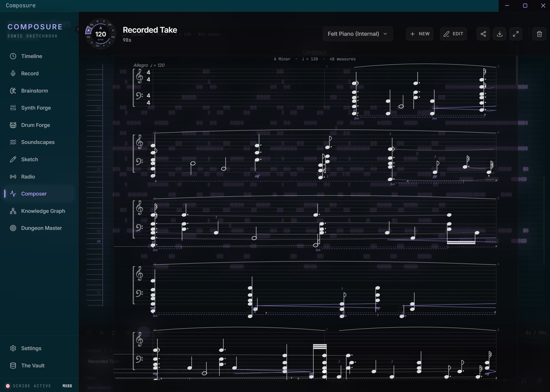Expand score to fullscreen

click(x=516, y=34)
